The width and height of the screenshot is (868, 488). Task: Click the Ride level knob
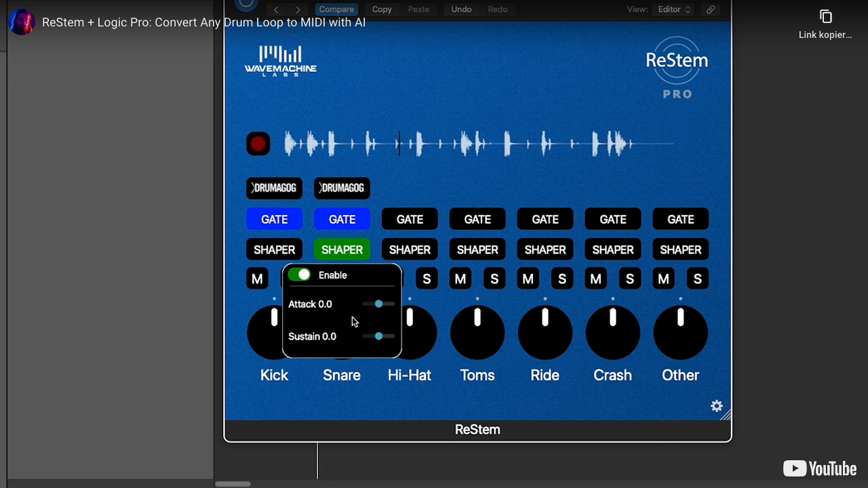click(x=545, y=332)
